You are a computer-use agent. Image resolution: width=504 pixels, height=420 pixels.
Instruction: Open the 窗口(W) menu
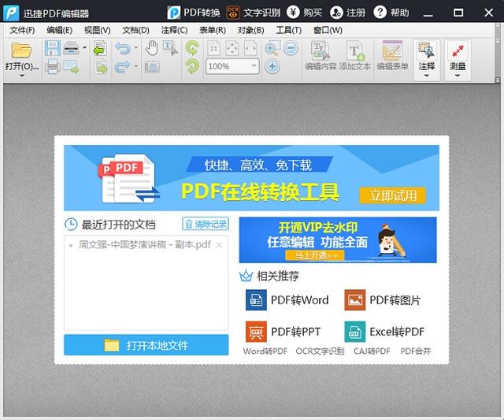pos(328,30)
